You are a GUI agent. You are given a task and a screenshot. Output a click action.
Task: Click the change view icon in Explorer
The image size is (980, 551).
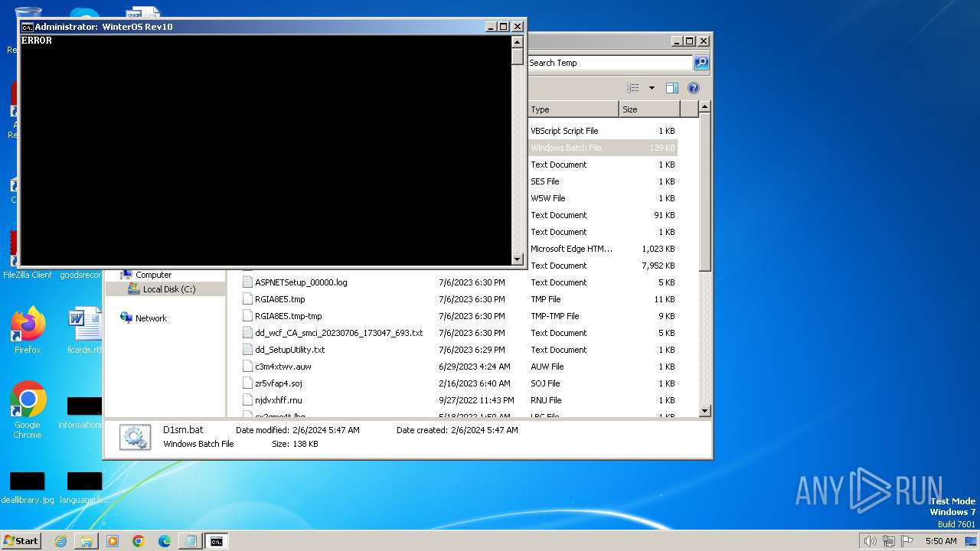[633, 88]
